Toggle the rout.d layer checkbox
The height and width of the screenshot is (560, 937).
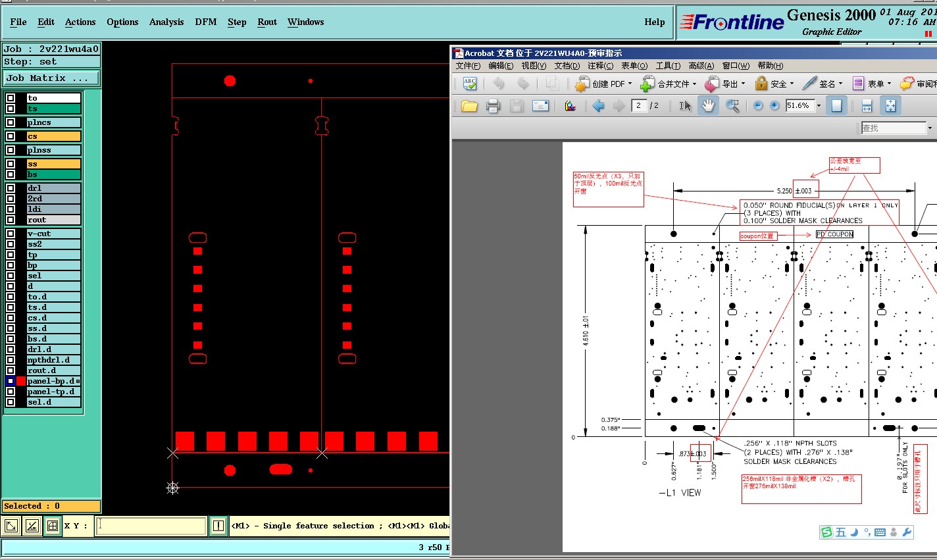click(x=11, y=370)
